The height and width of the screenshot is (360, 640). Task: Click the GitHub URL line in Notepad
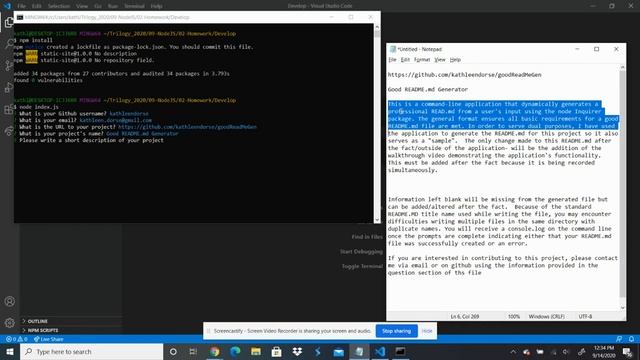click(x=464, y=75)
